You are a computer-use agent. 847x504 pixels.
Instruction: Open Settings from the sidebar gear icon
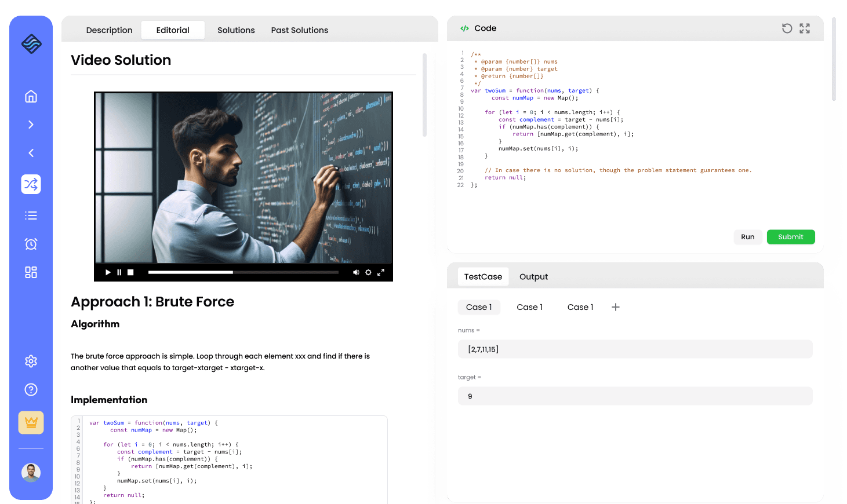(x=31, y=361)
